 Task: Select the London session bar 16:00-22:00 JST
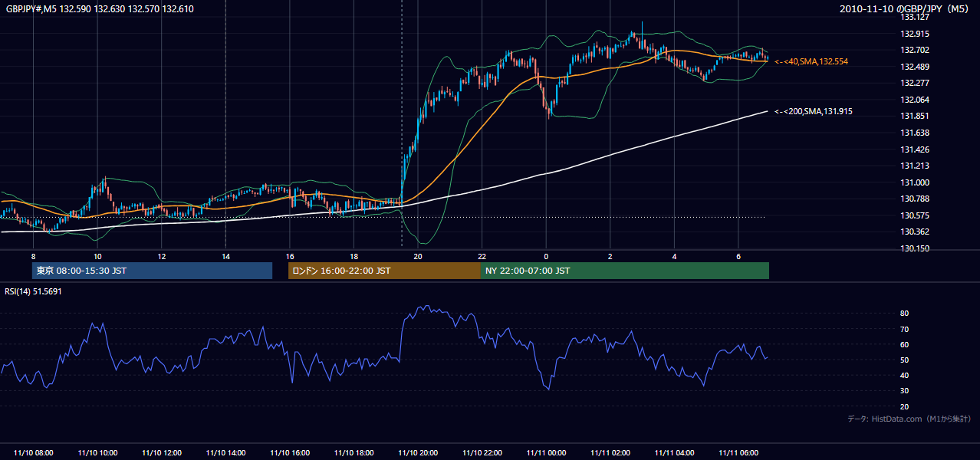click(x=384, y=271)
